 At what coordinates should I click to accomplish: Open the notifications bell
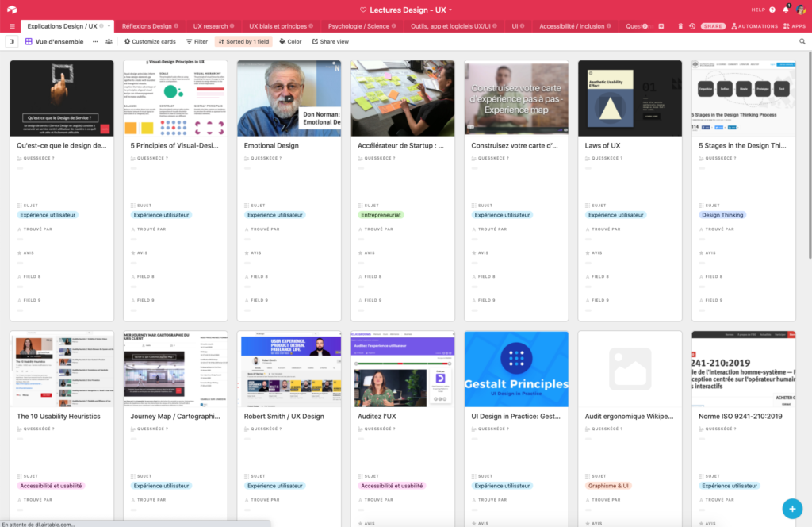point(786,10)
